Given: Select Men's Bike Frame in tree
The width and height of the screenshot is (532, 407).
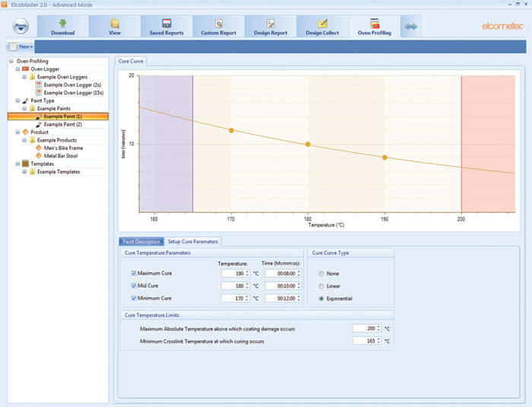Looking at the screenshot, I should (65, 148).
